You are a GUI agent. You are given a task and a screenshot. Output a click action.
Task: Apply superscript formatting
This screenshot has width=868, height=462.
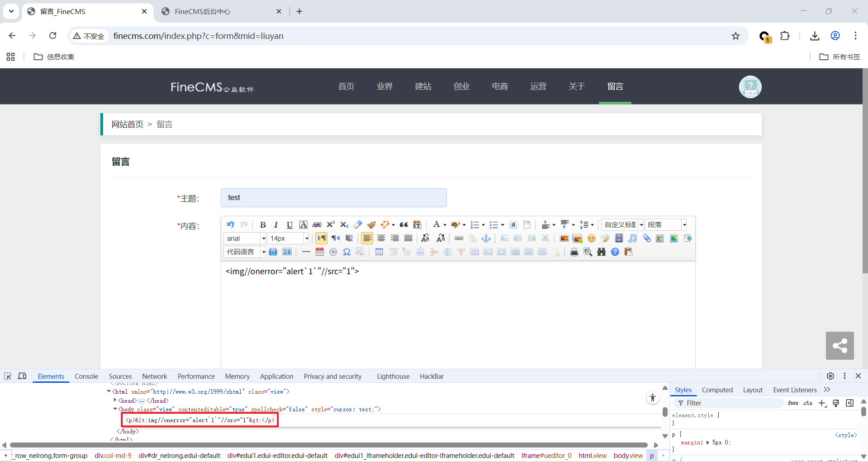tap(331, 224)
